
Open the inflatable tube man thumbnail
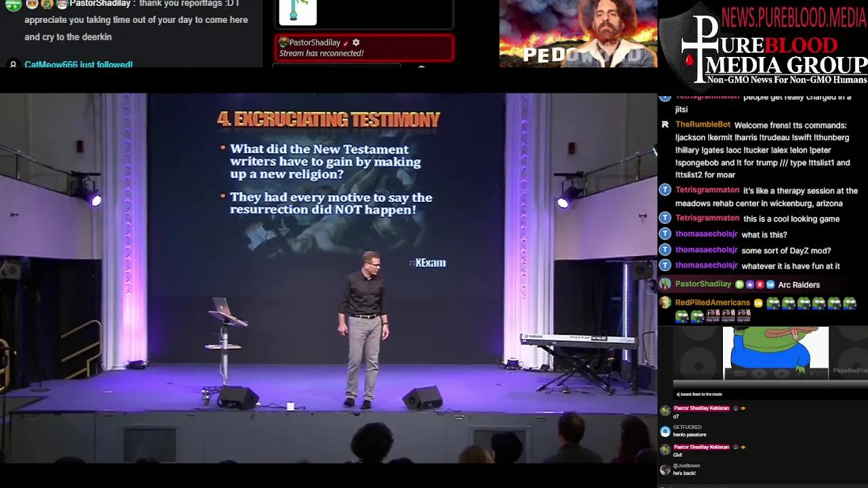click(x=298, y=12)
